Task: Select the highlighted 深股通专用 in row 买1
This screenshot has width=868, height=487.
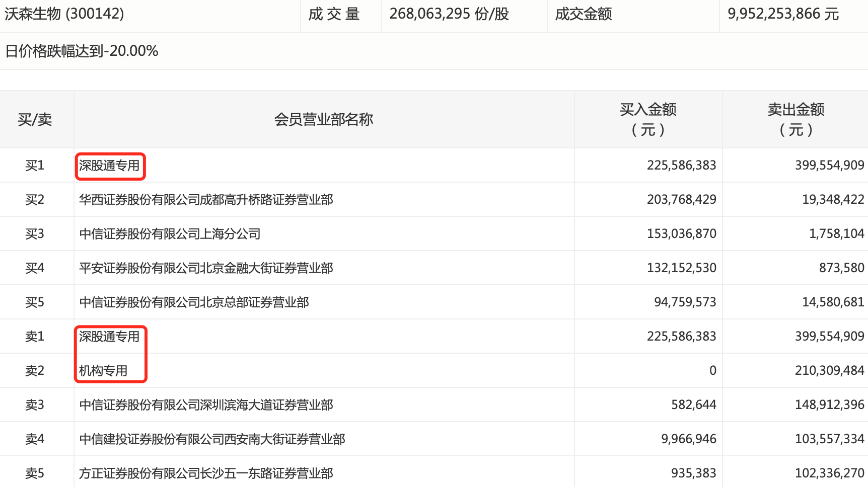Action: tap(110, 165)
